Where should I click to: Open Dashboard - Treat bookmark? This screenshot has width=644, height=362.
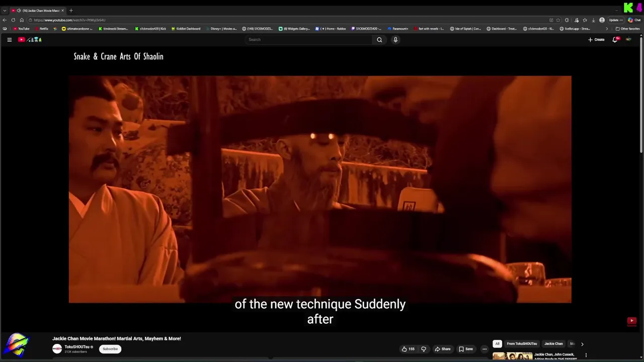[x=502, y=29]
